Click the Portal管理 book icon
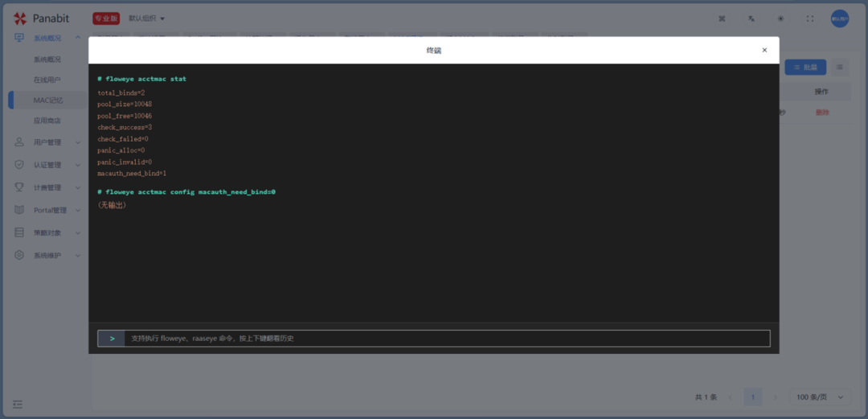Image resolution: width=868 pixels, height=419 pixels. coord(19,210)
